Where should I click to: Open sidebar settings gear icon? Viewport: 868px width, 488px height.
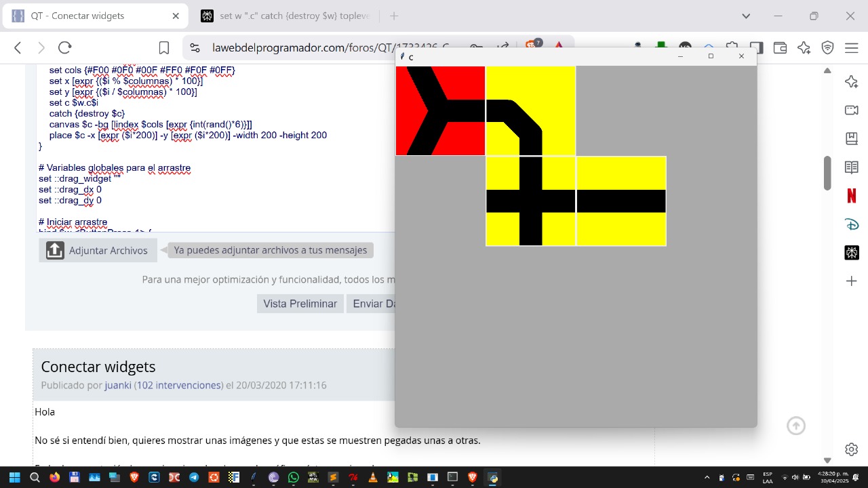[x=852, y=449]
